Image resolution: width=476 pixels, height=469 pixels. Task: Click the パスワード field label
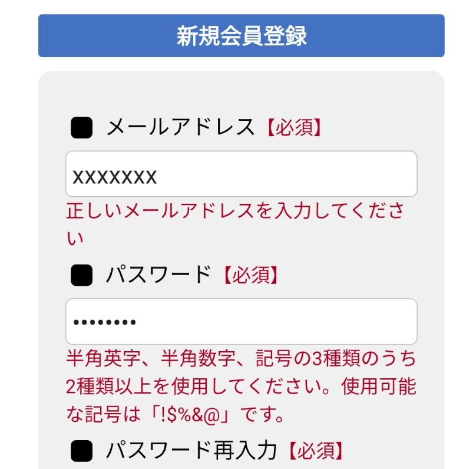158,274
